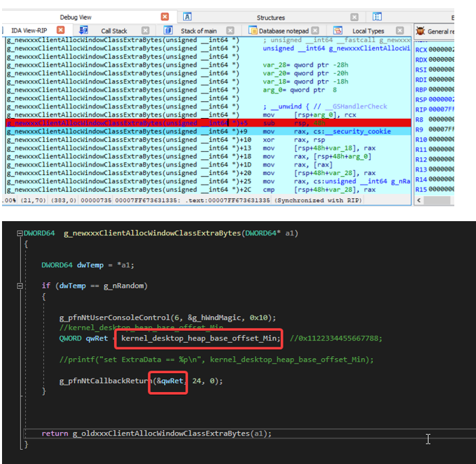Click the General registers bug icon
The image size is (476, 464).
click(420, 31)
